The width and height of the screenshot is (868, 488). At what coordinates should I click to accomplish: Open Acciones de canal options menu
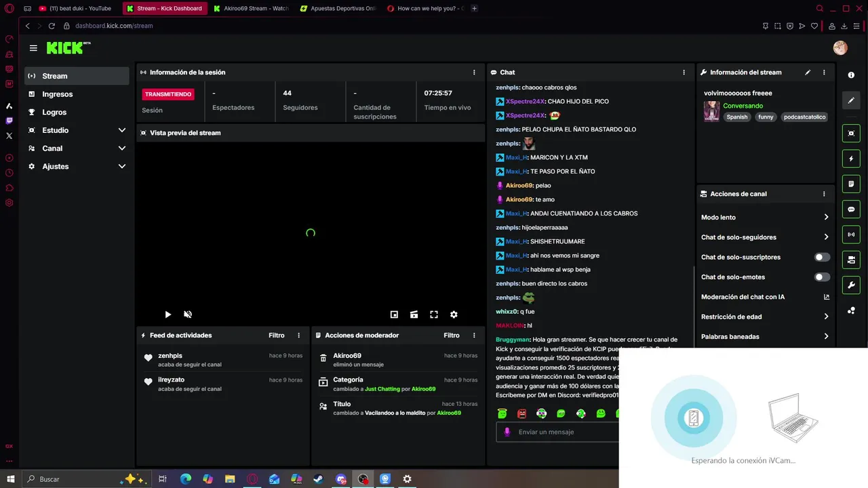824,194
